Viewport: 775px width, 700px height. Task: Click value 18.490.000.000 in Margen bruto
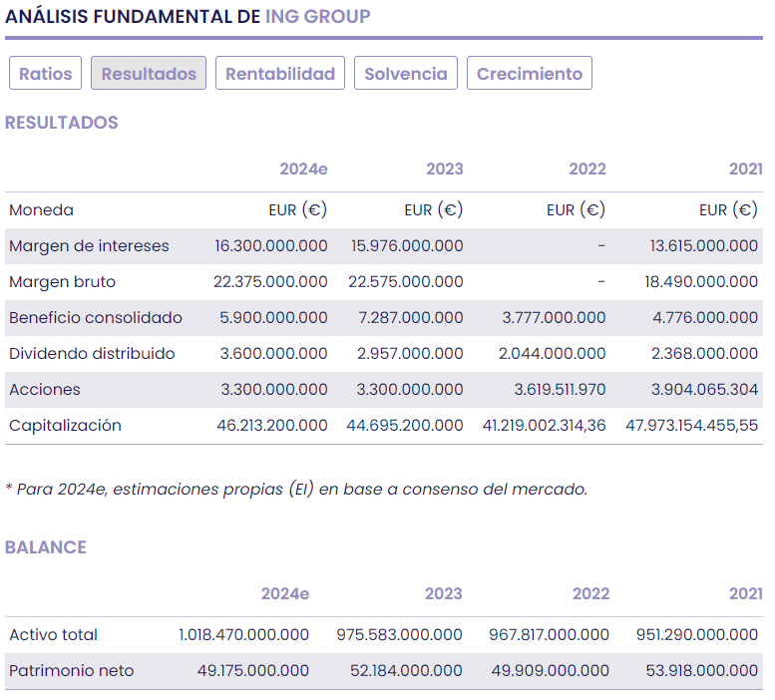[x=701, y=281]
